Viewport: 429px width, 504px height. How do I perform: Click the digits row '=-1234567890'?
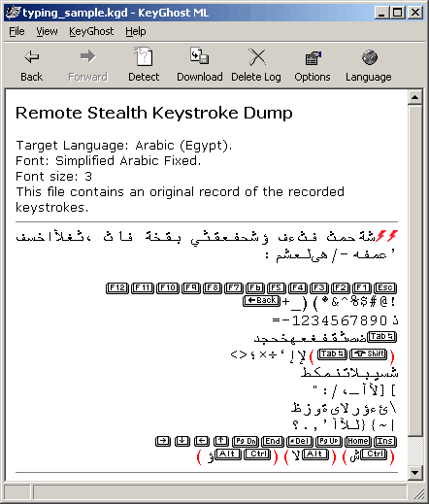pos(330,320)
